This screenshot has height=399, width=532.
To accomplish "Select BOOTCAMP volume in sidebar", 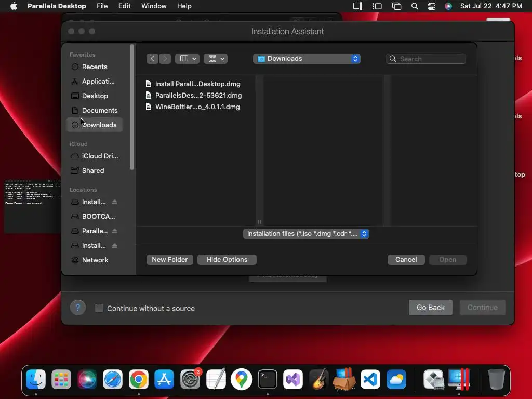I will [95, 217].
